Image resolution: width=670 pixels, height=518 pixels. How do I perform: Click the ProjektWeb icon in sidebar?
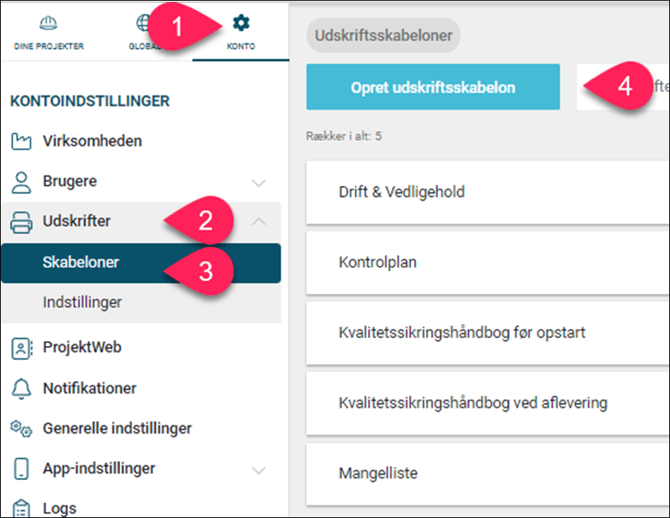point(21,348)
